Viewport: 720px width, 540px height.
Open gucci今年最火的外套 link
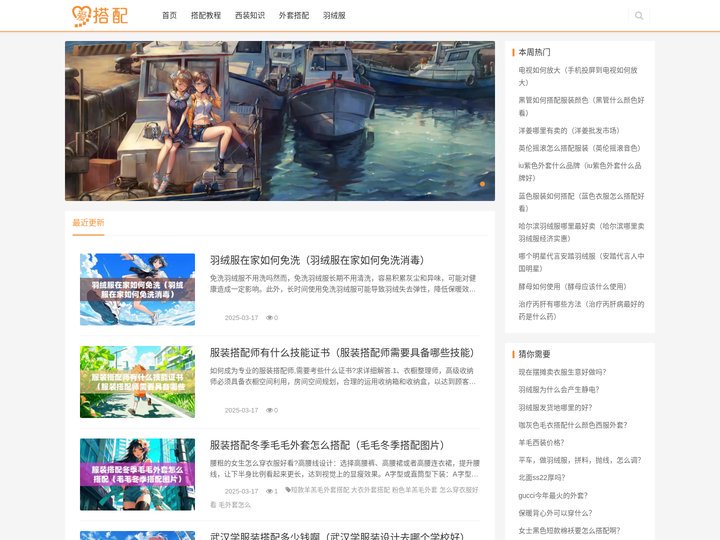click(553, 495)
